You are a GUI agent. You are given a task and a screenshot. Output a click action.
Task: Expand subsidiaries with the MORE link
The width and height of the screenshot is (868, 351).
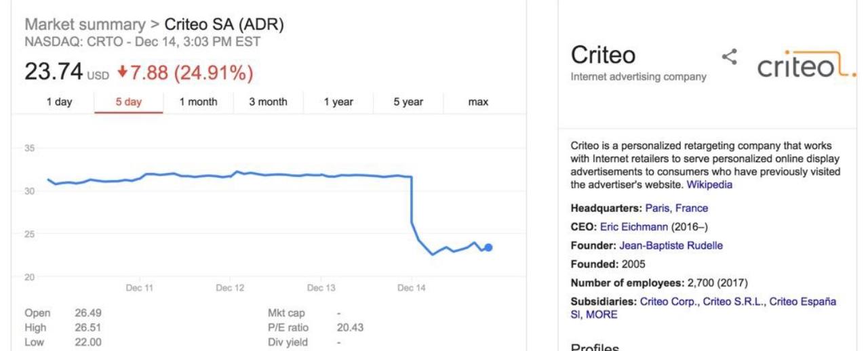(601, 314)
